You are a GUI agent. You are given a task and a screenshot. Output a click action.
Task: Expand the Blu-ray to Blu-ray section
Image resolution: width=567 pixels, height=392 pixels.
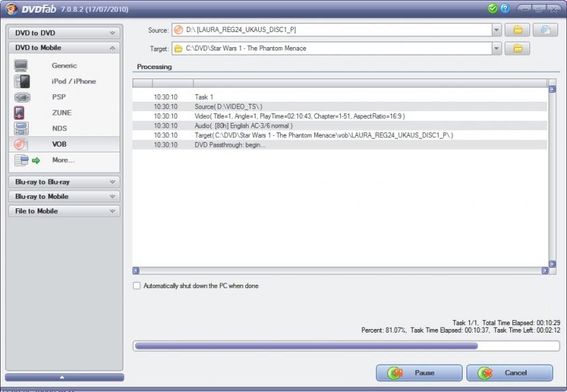click(x=64, y=182)
